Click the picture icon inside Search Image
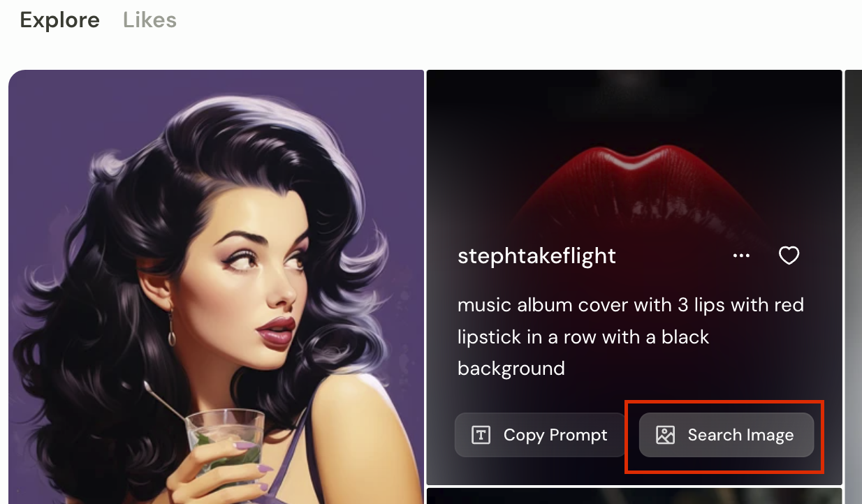The image size is (862, 504). (665, 435)
